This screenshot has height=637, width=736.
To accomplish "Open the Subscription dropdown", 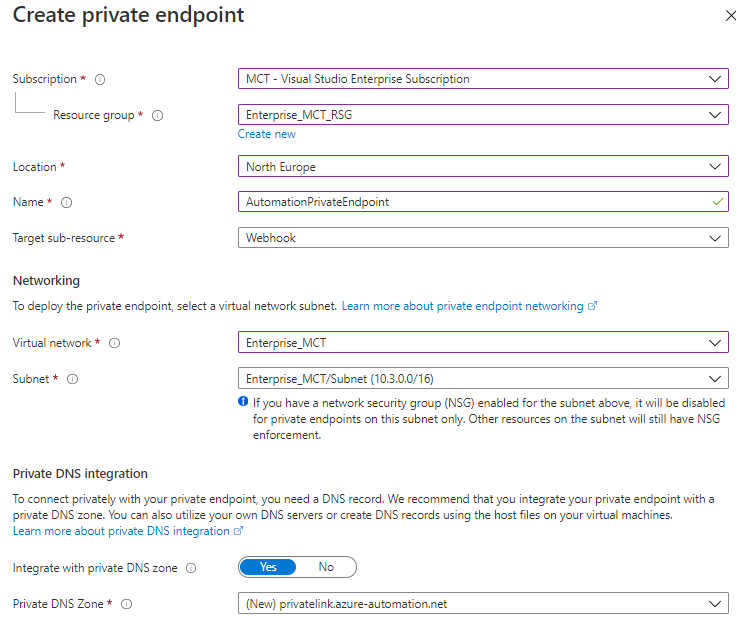I will coord(483,79).
